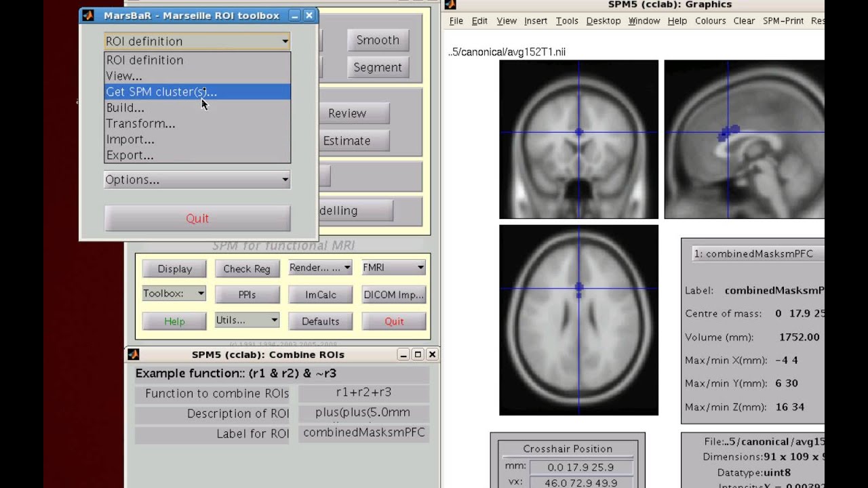Click the PPIs button

pyautogui.click(x=247, y=295)
